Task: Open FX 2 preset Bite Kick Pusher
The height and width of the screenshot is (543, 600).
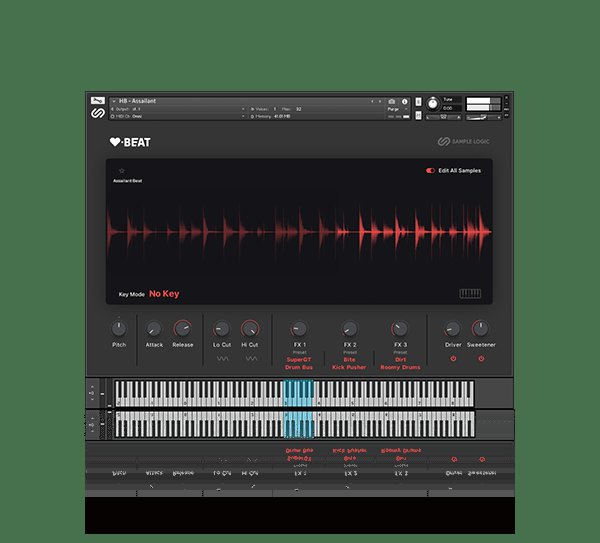Action: (x=349, y=364)
